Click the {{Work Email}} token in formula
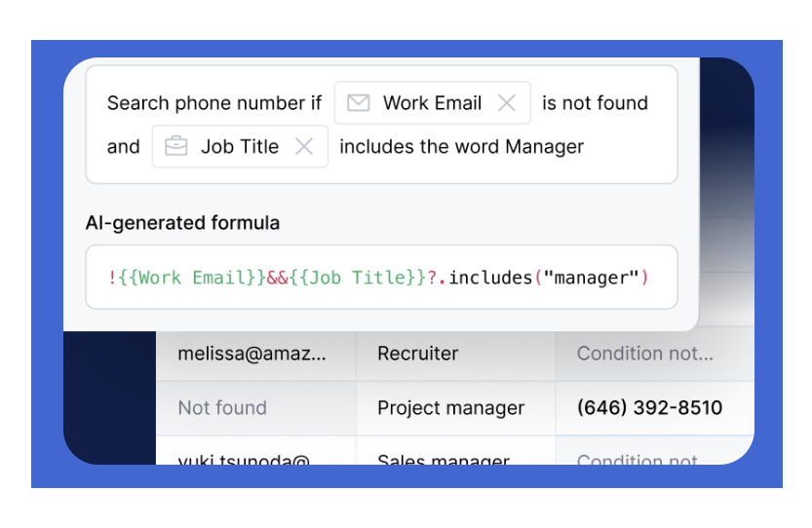This screenshot has height=528, width=812. point(192,278)
